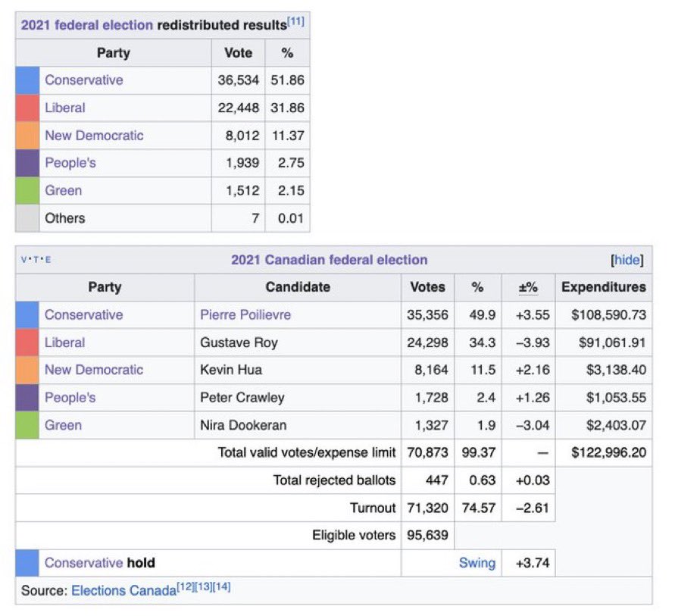700x616 pixels.
Task: Open citation [11] beside redistributed results
Action: 296,21
